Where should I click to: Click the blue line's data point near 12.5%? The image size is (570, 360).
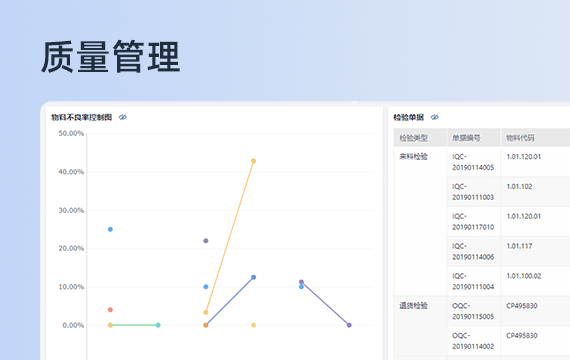(x=253, y=277)
